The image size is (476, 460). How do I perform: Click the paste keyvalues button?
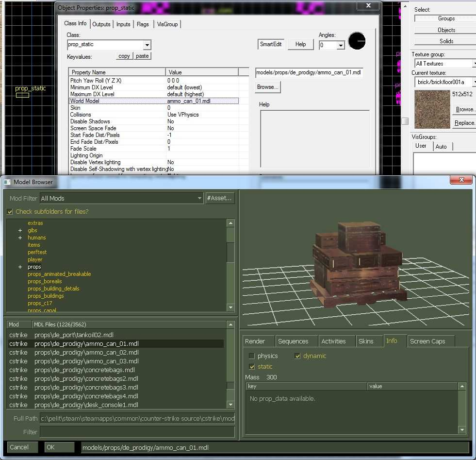tap(142, 56)
